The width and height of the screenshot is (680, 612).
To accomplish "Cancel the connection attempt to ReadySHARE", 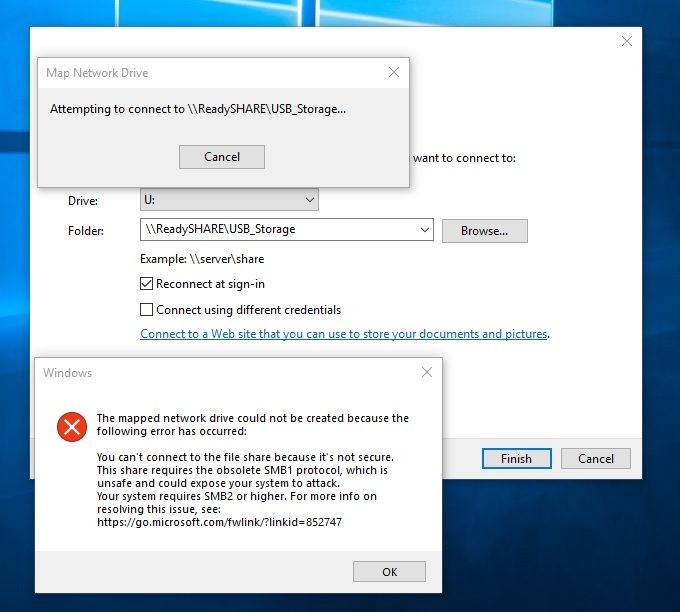I will [222, 157].
